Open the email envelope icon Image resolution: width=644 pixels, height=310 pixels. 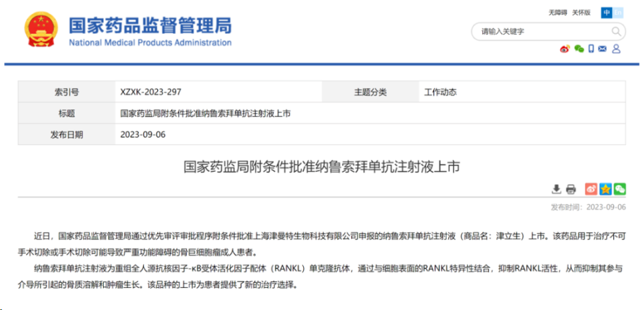click(603, 49)
